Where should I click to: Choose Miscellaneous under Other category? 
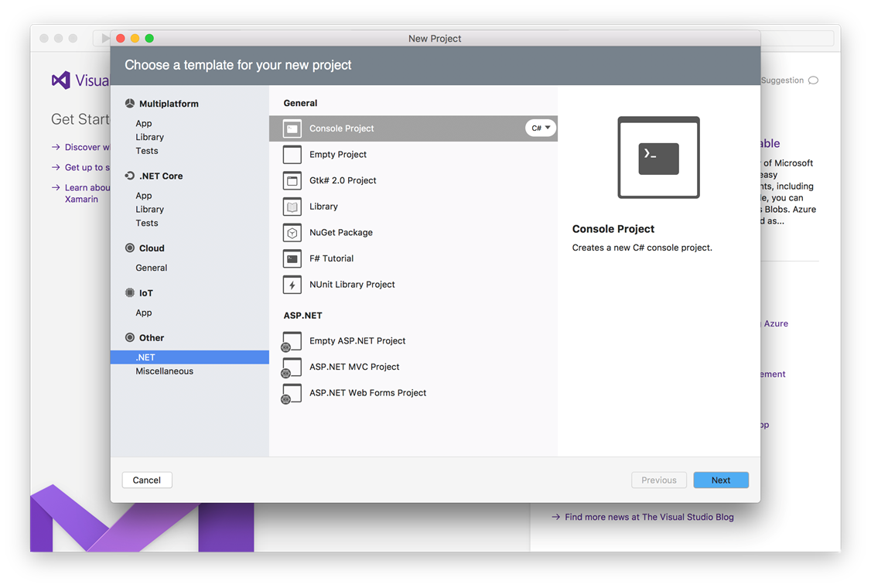[x=164, y=371]
